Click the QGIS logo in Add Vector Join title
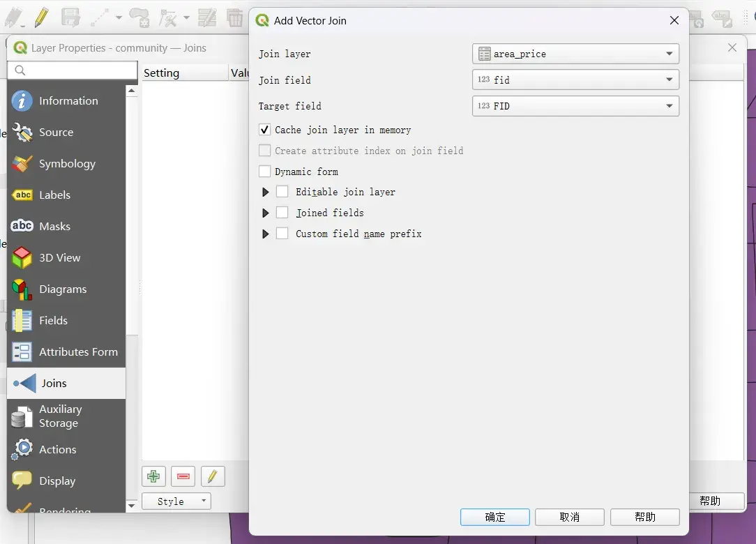 (x=262, y=20)
